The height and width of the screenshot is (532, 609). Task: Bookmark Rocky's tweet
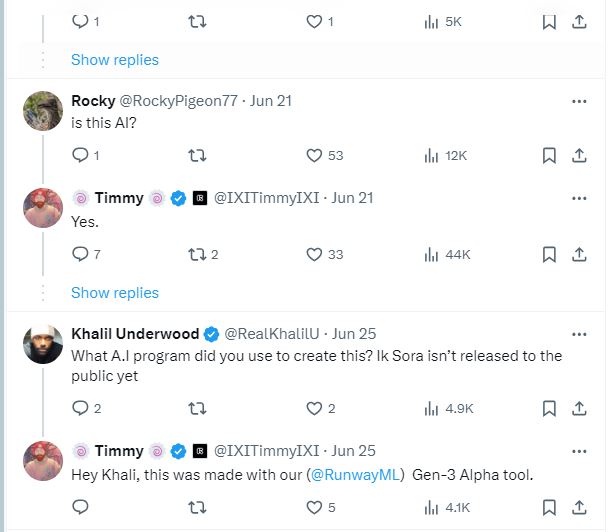pos(548,155)
